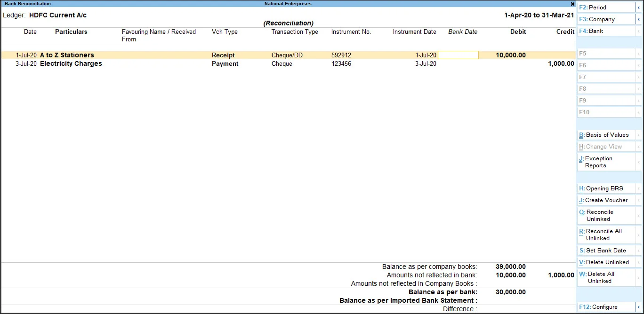Choose W: Delete All Unlinked
644x314 pixels.
(x=606, y=277)
